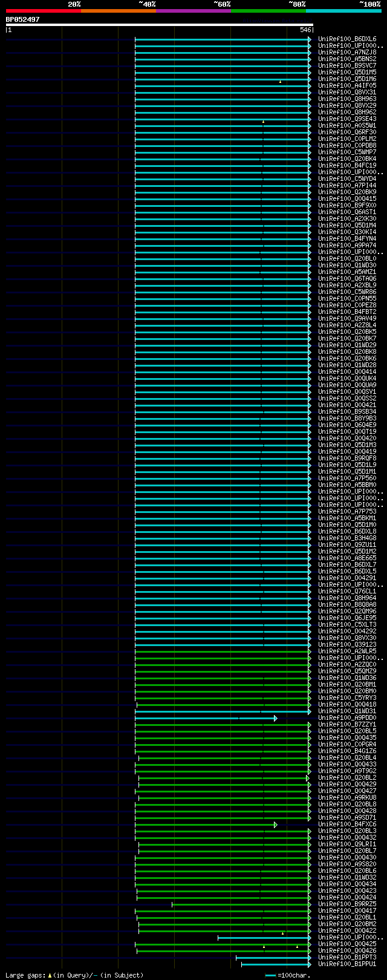Select the UniRef100_Q9LRI1 label
The width and height of the screenshot is (387, 980).
pos(347,844)
